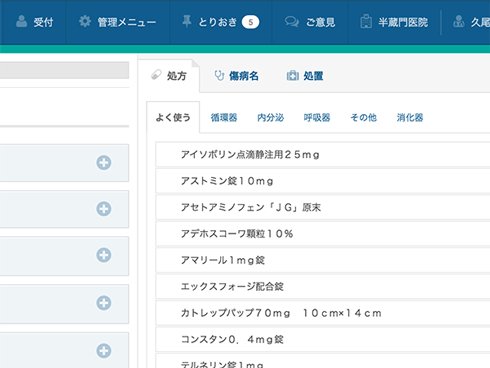Open the とりおき list
Image resolution: width=490 pixels, height=368 pixels.
[x=220, y=22]
